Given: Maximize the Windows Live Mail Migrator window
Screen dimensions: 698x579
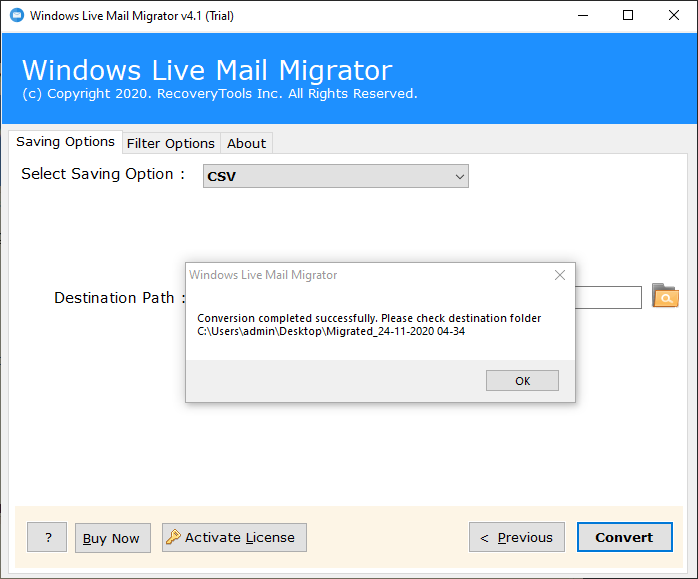Looking at the screenshot, I should [x=628, y=16].
